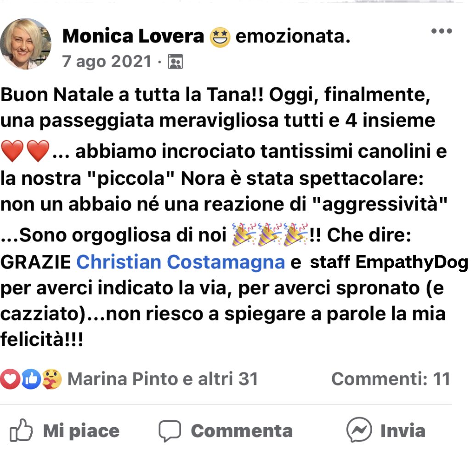Click the heart reaction icon
The height and width of the screenshot is (469, 476).
[10, 379]
